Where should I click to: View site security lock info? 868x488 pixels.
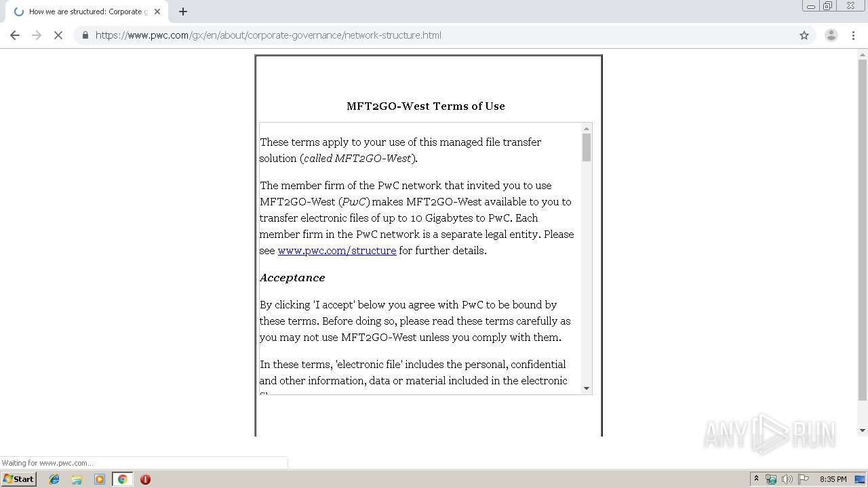tap(85, 35)
